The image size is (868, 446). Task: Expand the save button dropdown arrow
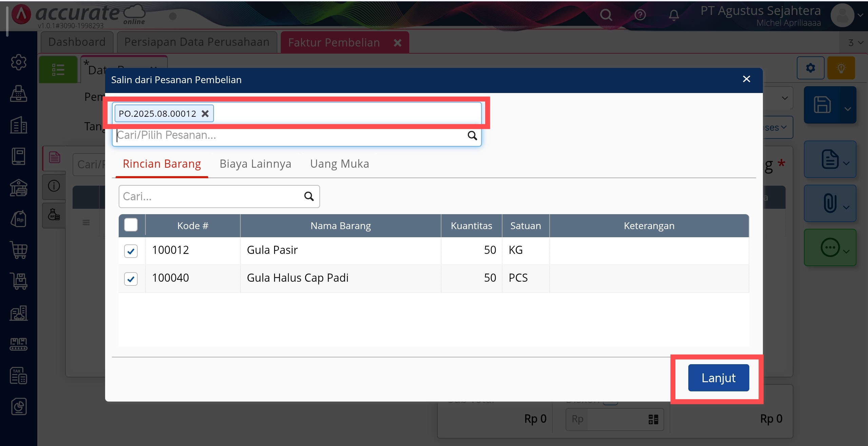[x=848, y=109]
